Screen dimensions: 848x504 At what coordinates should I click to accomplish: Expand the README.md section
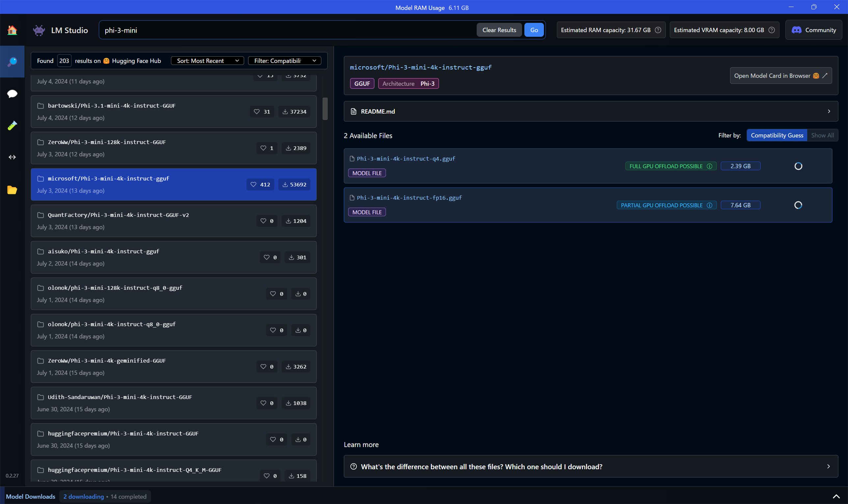click(x=591, y=112)
